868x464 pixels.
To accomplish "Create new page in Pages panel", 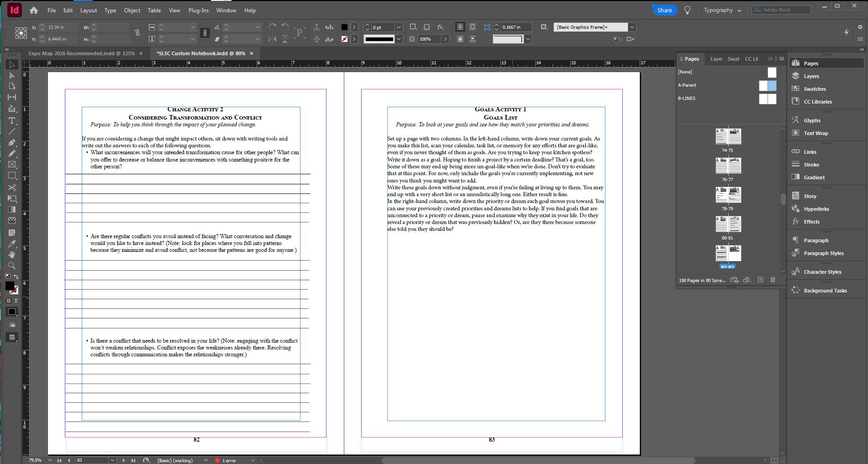I will coord(760,280).
